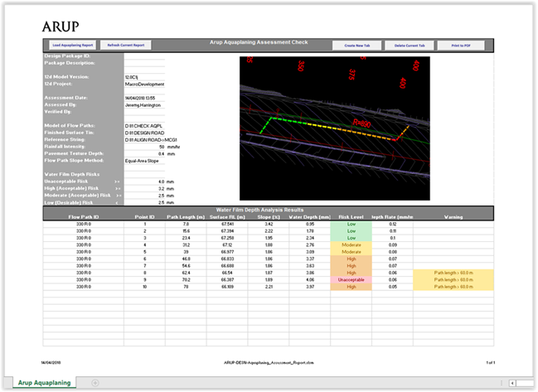538x392 pixels.
Task: Click the Print to PDF button
Action: coord(461,46)
